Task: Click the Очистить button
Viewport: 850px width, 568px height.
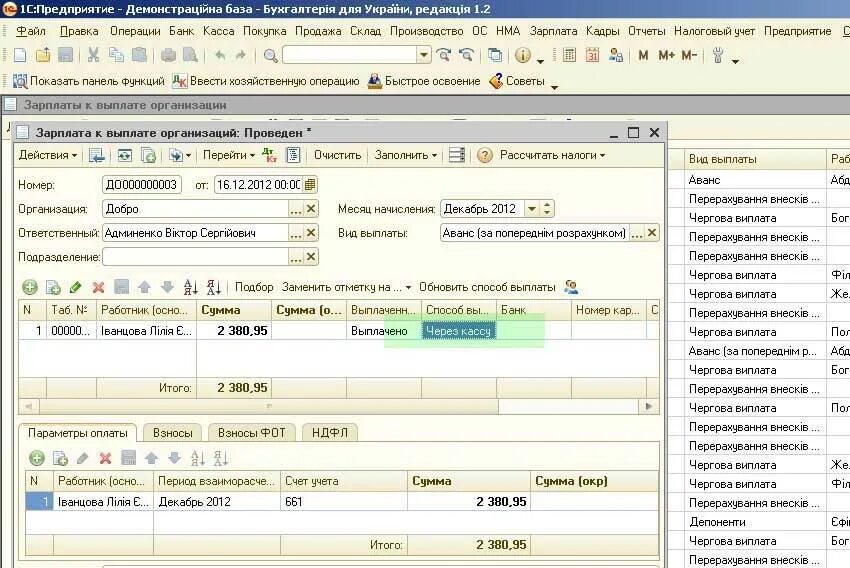Action: pyautogui.click(x=337, y=155)
